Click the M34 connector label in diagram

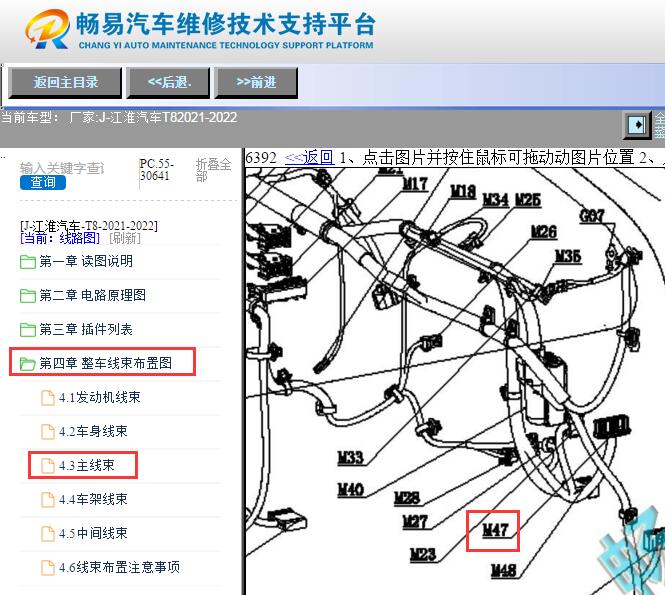[496, 200]
